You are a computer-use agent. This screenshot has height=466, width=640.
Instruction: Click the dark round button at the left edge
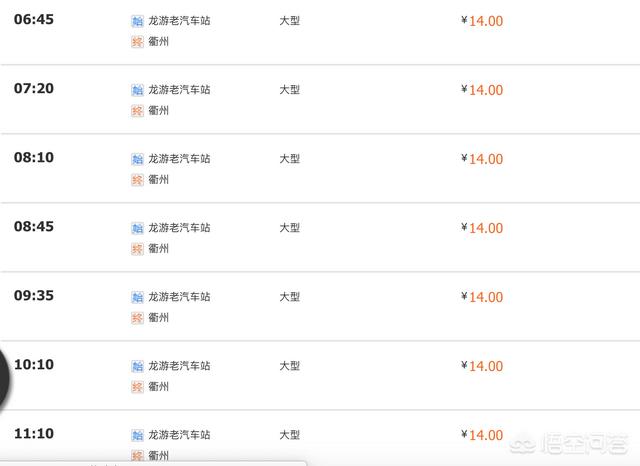[4, 381]
